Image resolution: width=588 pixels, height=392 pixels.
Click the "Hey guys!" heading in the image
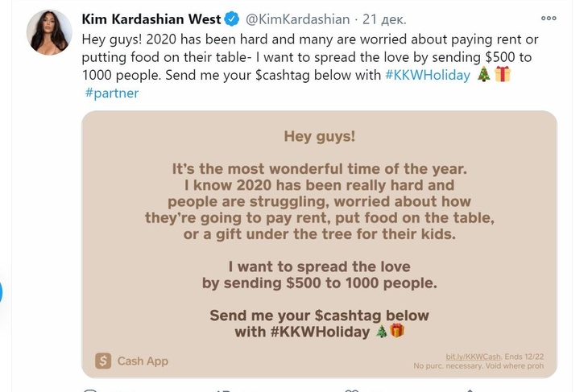tap(319, 136)
